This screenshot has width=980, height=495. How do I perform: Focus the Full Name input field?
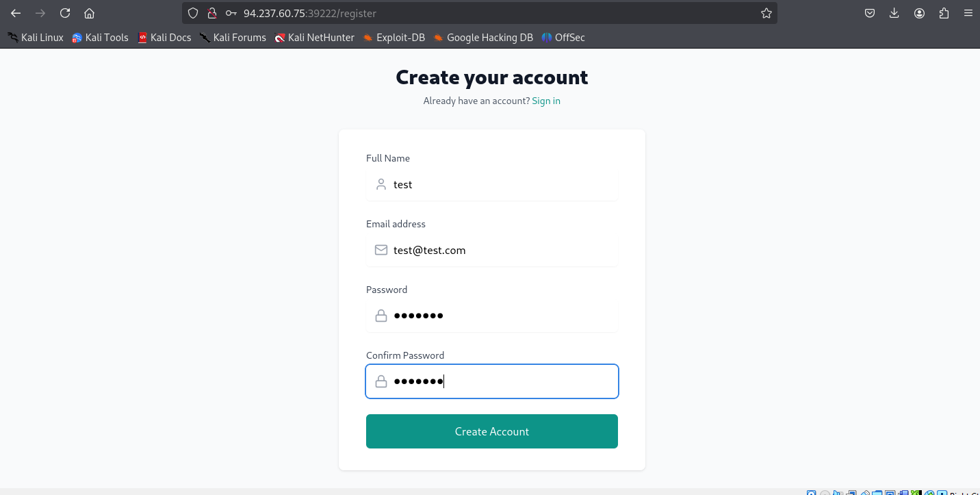pyautogui.click(x=503, y=185)
